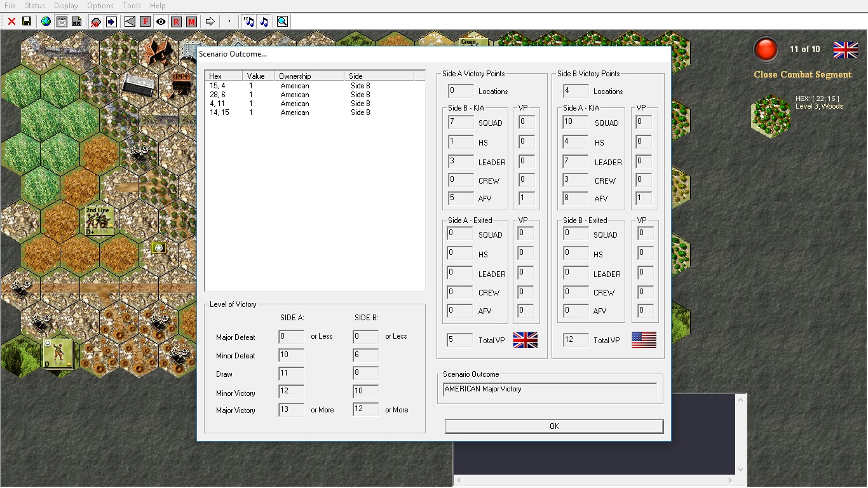Open the Options menu
868x488 pixels.
(100, 6)
